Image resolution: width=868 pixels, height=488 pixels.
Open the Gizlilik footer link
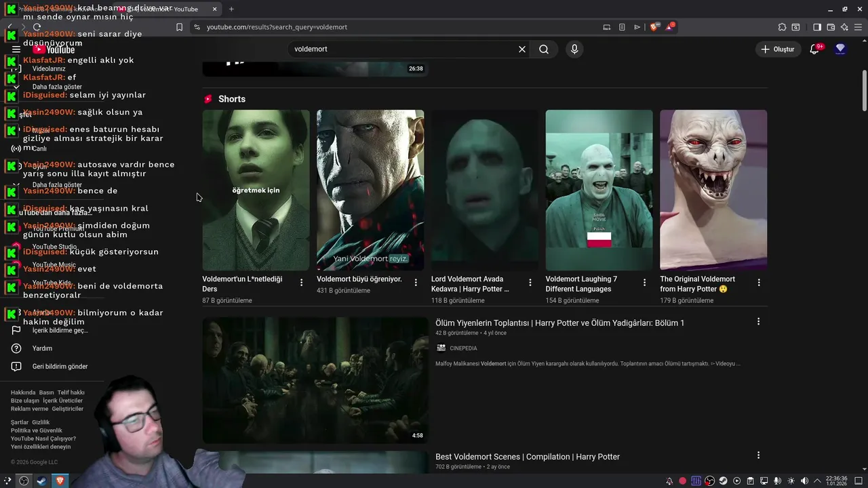point(41,422)
